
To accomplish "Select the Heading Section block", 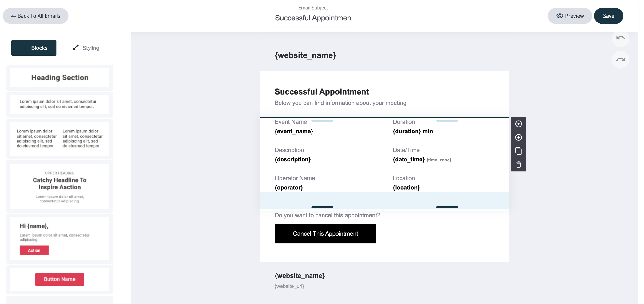I will pyautogui.click(x=59, y=78).
